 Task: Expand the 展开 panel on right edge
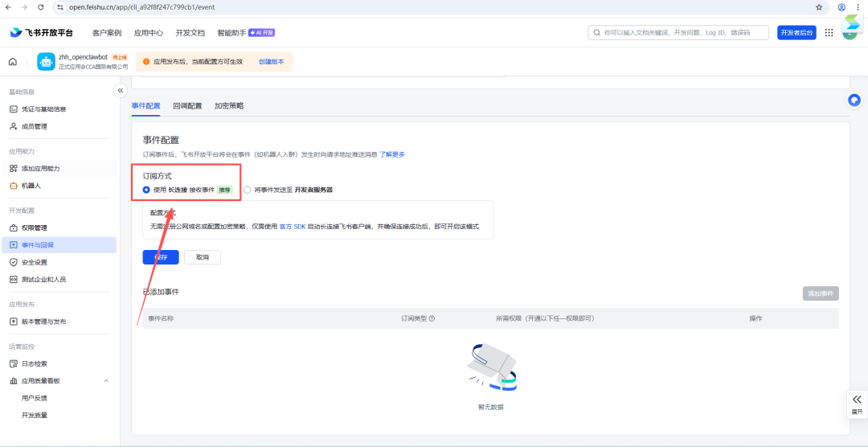(x=857, y=405)
